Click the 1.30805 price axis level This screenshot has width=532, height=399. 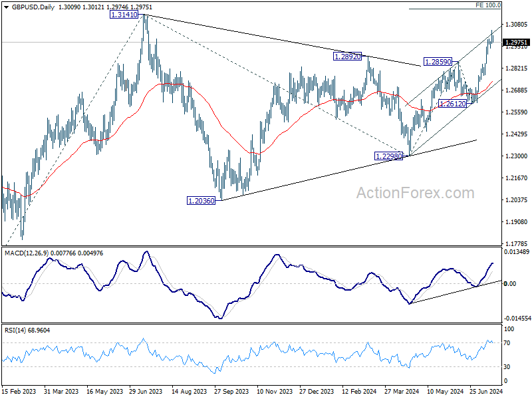(x=517, y=25)
